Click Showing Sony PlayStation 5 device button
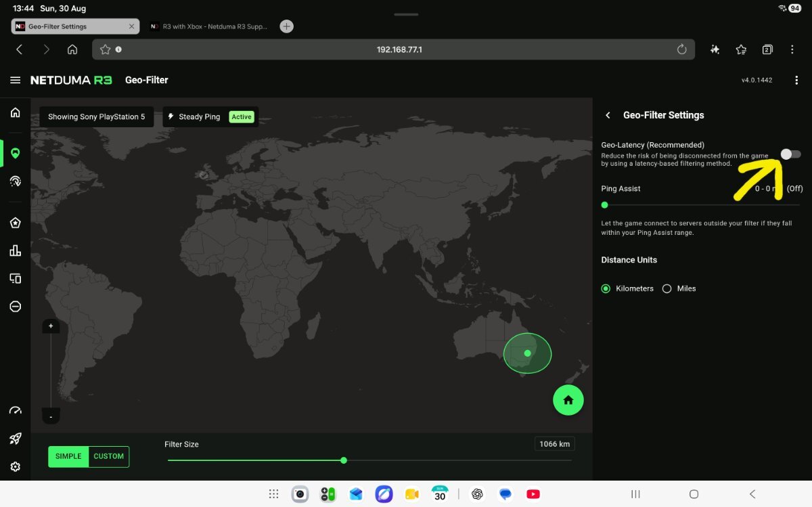The image size is (812, 507). pos(97,116)
